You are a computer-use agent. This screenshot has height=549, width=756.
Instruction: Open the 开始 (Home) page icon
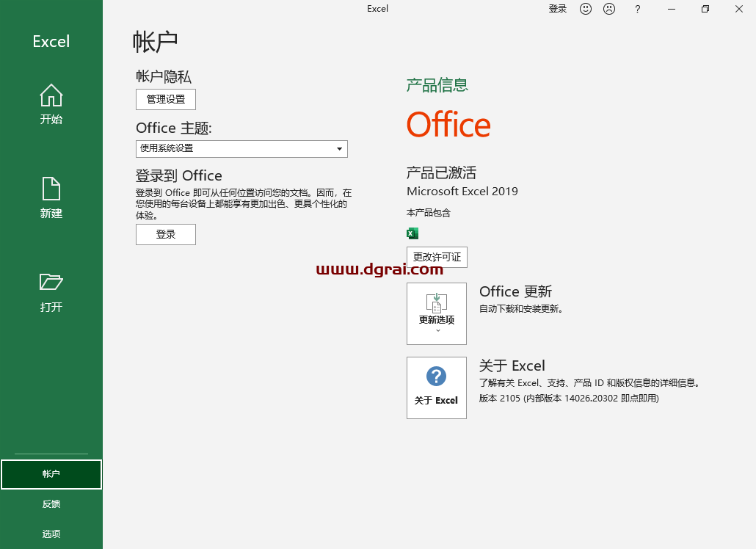click(x=51, y=95)
